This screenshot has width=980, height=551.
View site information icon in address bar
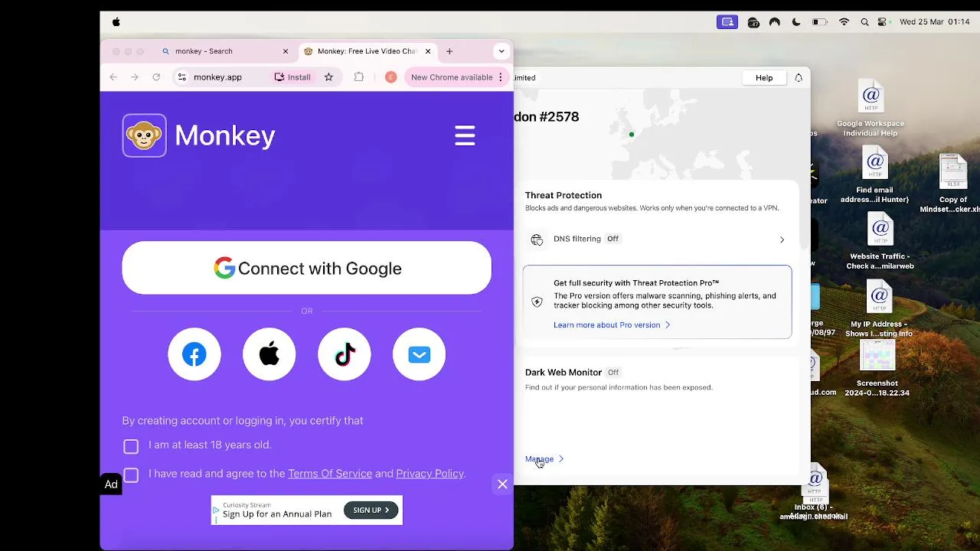click(x=181, y=77)
